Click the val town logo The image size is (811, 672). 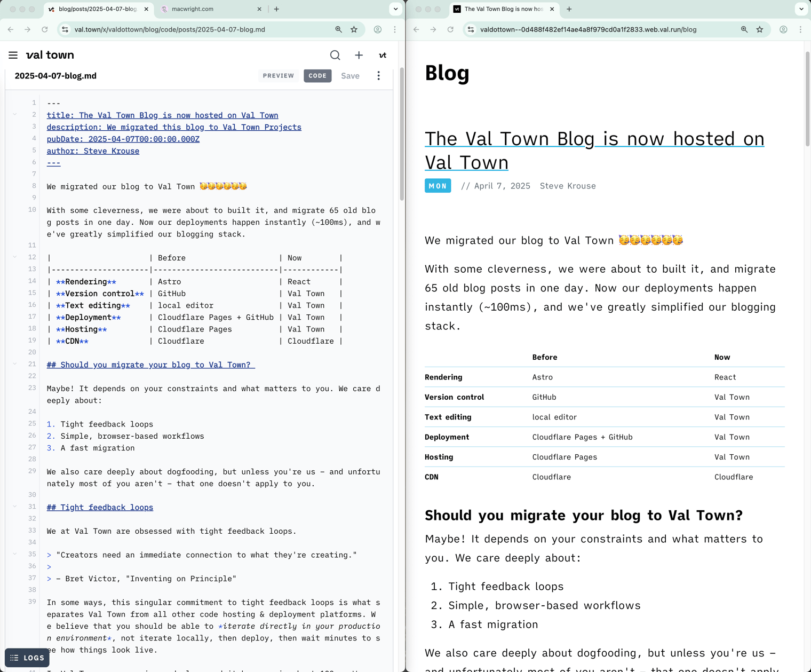tap(50, 55)
